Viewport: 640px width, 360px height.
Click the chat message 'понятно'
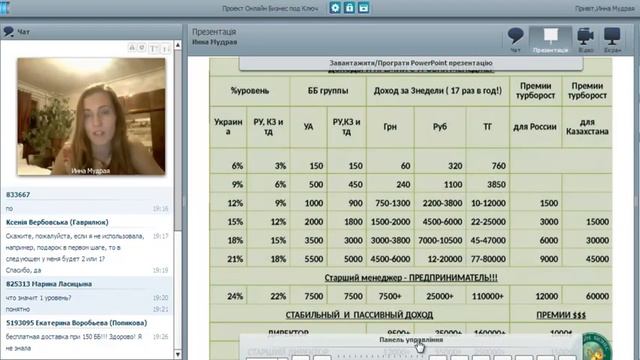(18, 309)
